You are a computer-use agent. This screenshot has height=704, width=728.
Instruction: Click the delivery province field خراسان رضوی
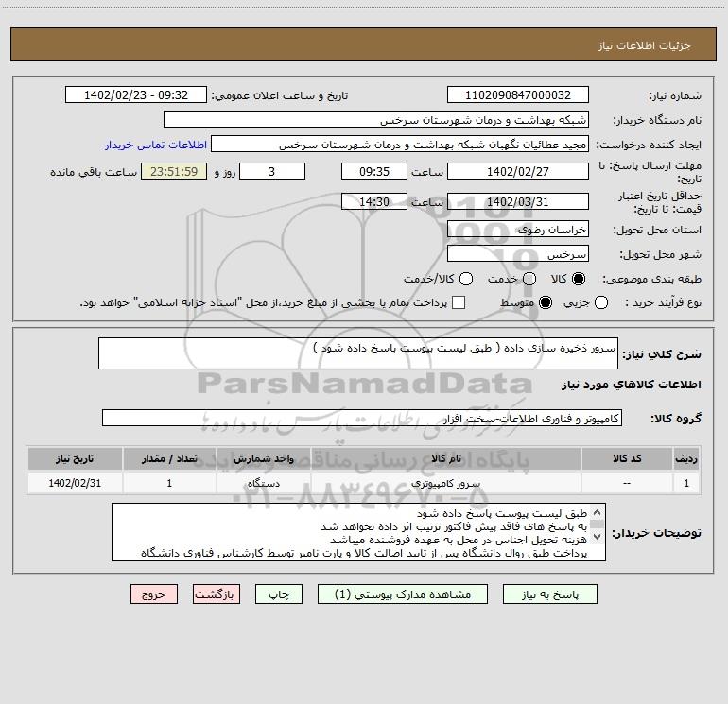518,229
